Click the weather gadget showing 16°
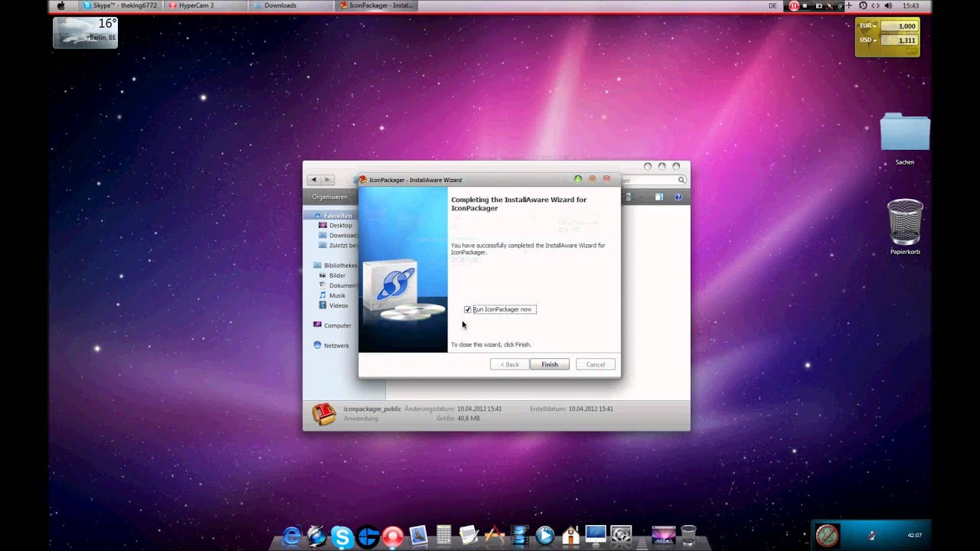The width and height of the screenshot is (980, 551). tap(85, 32)
